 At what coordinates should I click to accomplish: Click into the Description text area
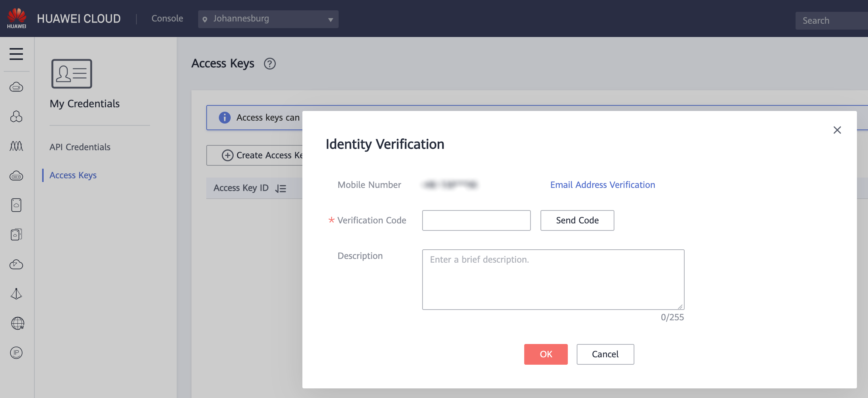point(553,280)
